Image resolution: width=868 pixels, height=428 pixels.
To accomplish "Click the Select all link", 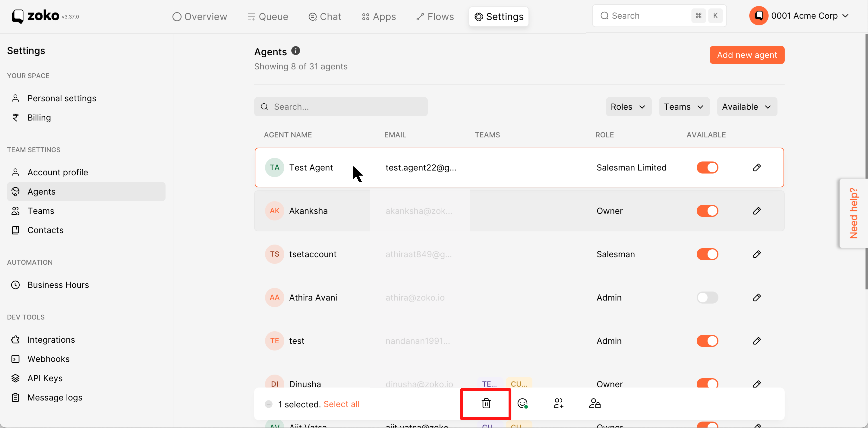I will 341,404.
